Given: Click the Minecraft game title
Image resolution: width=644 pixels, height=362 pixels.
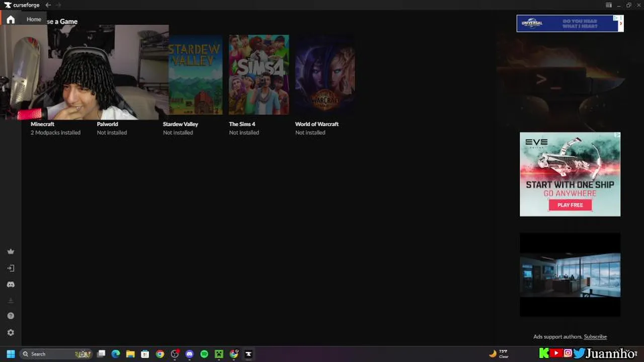Looking at the screenshot, I should coord(42,124).
